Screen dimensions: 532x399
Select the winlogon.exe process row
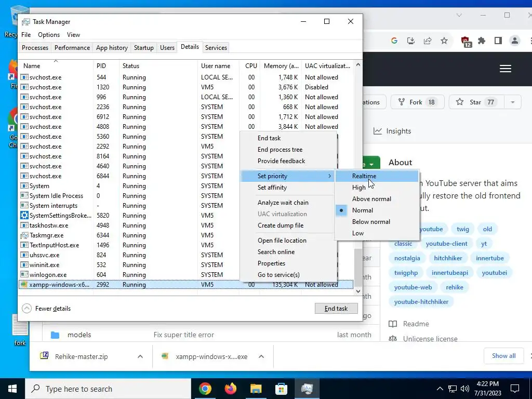coord(129,275)
